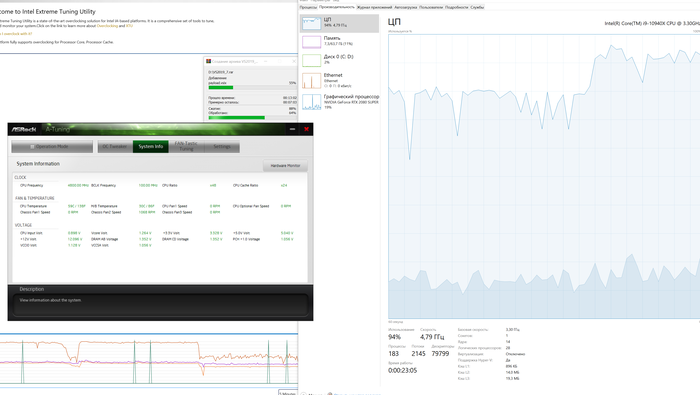Click the 4,79 ГГц speed value

click(432, 337)
